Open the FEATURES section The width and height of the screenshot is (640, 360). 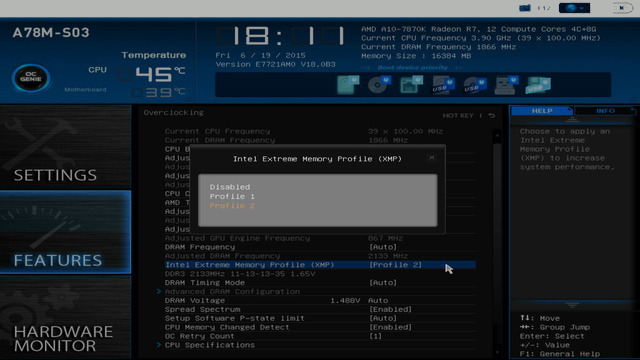(65, 232)
